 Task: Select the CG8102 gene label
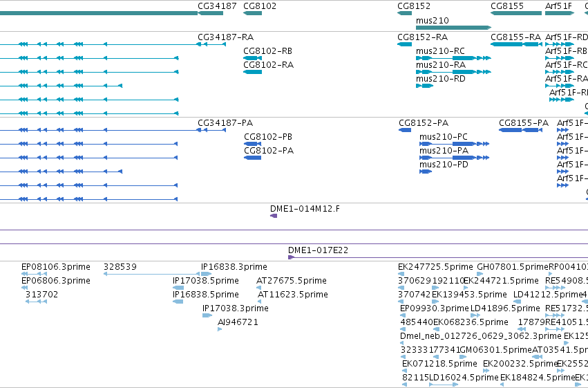[260, 6]
